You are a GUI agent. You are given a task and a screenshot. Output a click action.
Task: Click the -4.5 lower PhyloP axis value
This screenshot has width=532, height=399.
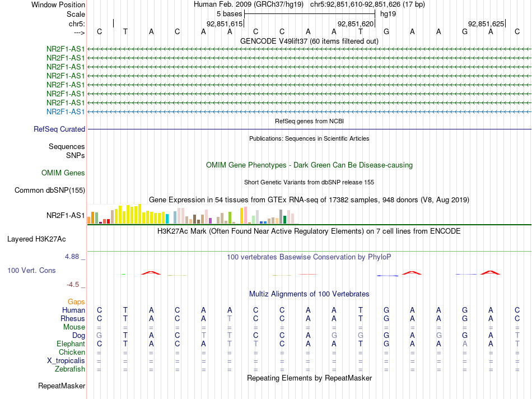[x=73, y=285]
